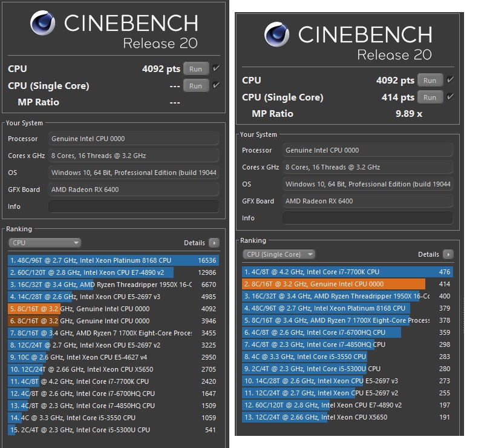Open the CPU (Single Core) ranking dropdown
The height and width of the screenshot is (448, 484).
[279, 254]
